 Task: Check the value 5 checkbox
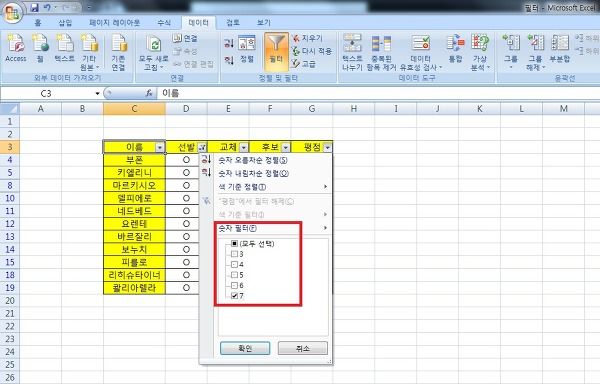click(235, 275)
